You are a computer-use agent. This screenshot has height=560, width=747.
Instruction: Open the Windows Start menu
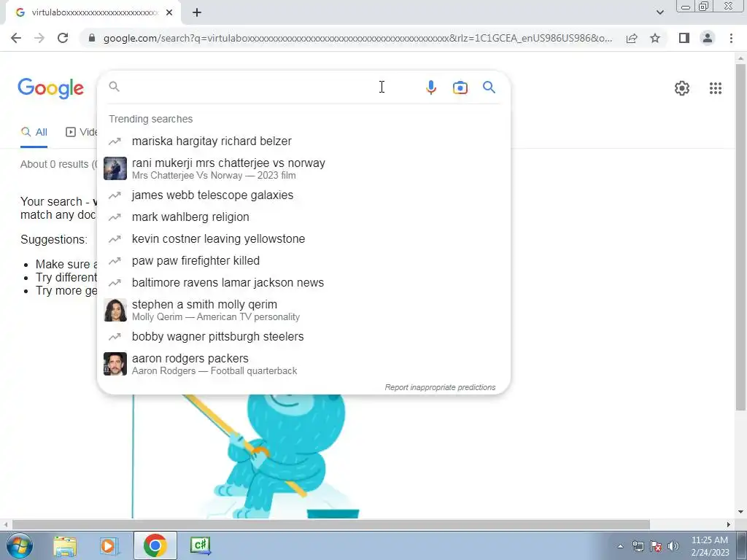tap(18, 545)
